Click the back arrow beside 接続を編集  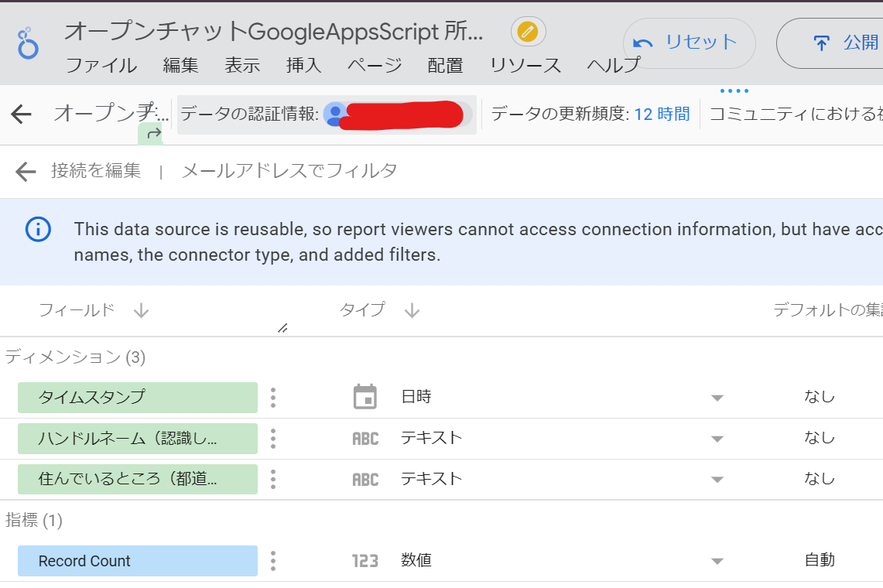pyautogui.click(x=26, y=170)
